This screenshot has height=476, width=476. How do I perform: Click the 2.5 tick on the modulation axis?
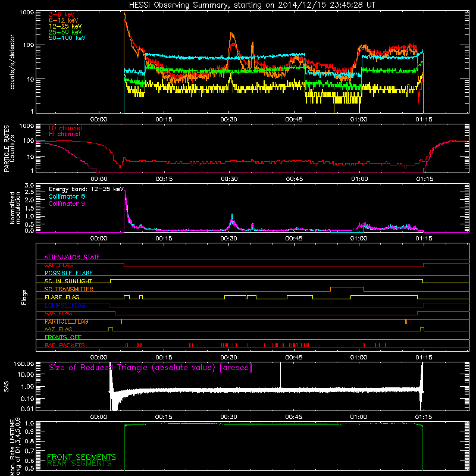pyautogui.click(x=29, y=192)
